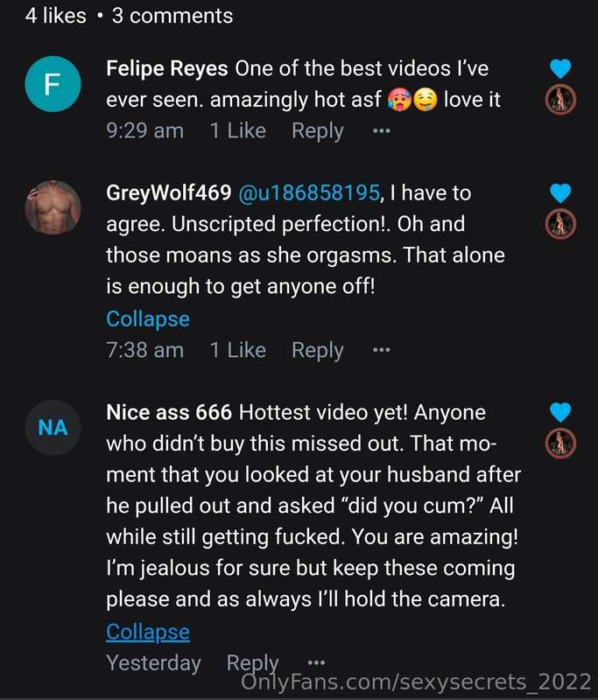
Task: Toggle heart on Nice ass 666 comment
Action: tap(560, 412)
